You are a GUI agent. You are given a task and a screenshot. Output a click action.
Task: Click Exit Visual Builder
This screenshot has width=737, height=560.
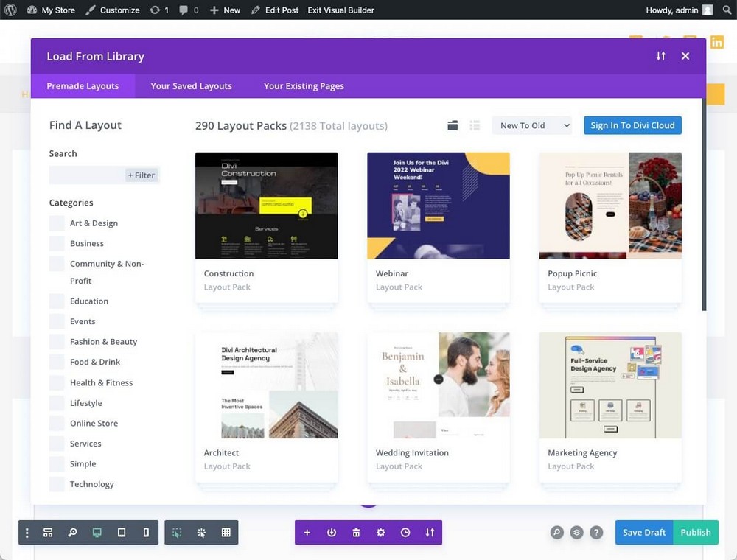340,10
